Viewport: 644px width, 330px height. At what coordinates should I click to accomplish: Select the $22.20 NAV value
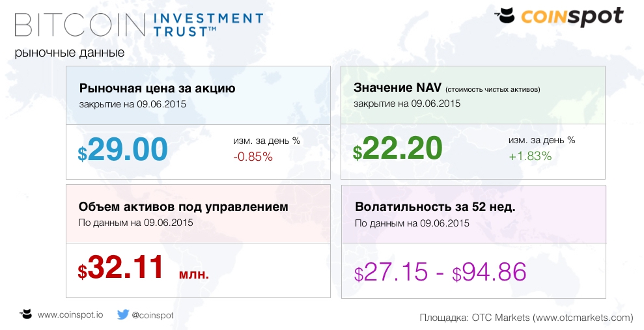click(x=397, y=150)
